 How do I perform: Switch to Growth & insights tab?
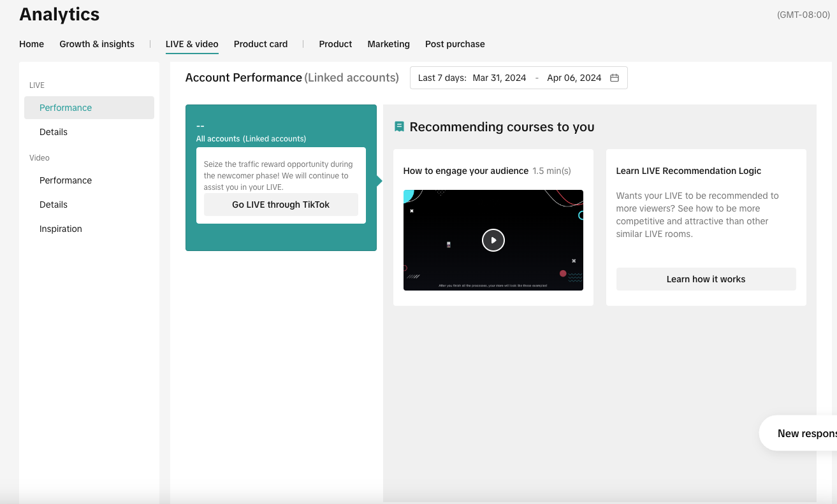tap(97, 44)
